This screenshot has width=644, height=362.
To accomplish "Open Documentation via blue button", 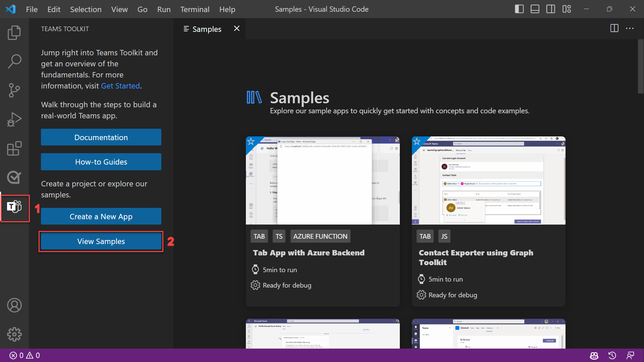I will pos(101,137).
